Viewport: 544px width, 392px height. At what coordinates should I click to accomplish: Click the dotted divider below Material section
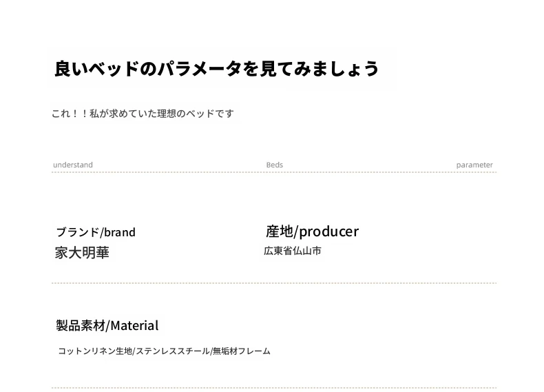click(x=274, y=388)
